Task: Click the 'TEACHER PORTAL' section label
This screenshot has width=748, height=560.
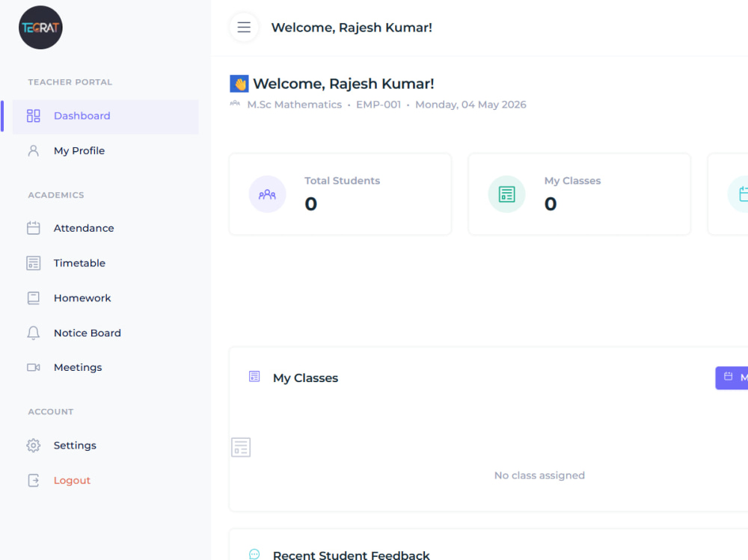Action: click(x=70, y=82)
